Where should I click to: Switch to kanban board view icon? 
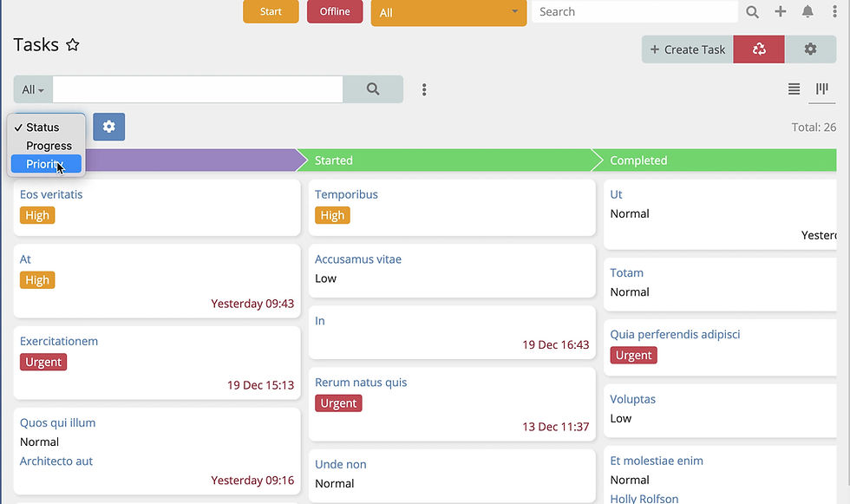[x=822, y=88]
